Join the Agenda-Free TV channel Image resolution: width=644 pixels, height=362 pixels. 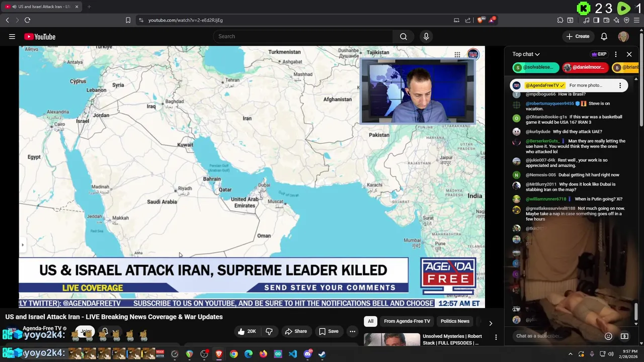pyautogui.click(x=86, y=331)
